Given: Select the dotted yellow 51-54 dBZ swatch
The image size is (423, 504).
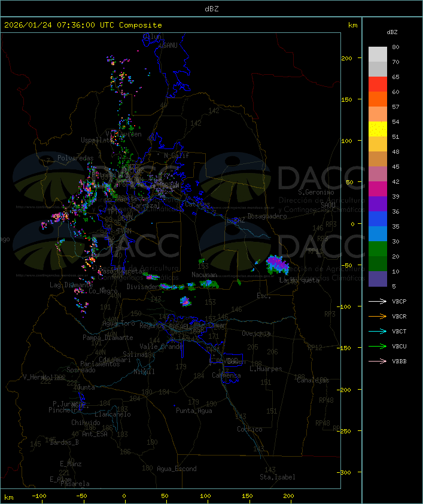Looking at the screenshot, I should point(378,129).
